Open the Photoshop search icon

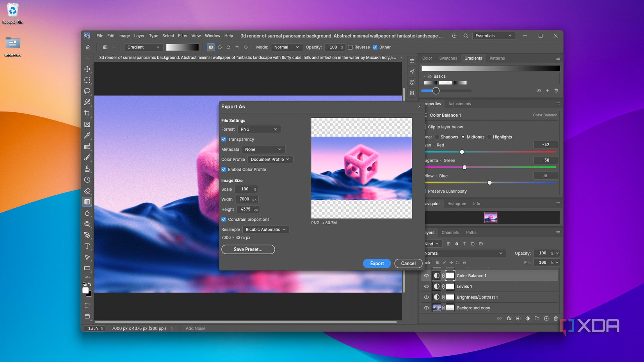tap(466, 35)
